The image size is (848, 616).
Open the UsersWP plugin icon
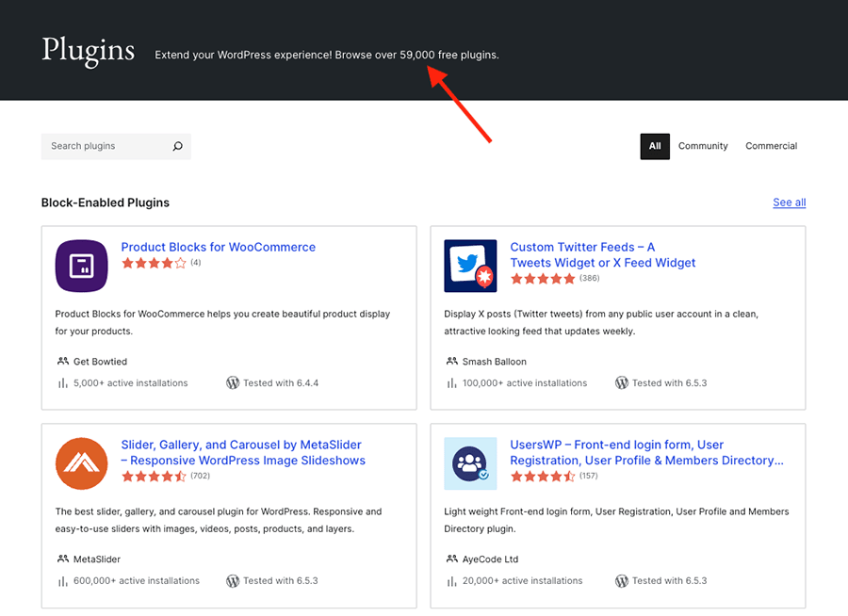pyautogui.click(x=470, y=463)
